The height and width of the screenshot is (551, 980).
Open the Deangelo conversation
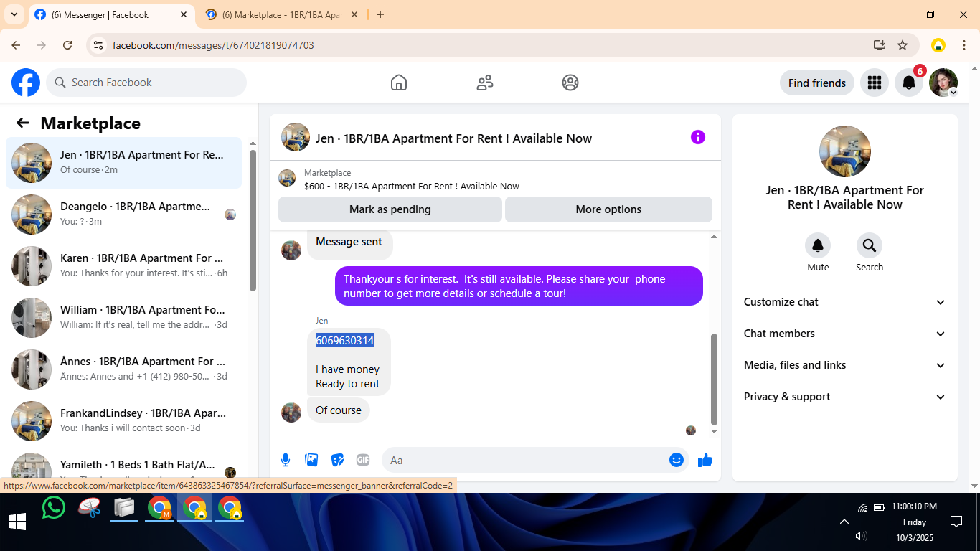[124, 215]
